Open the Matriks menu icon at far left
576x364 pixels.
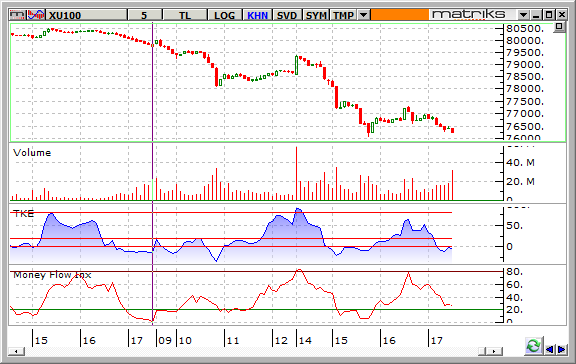17,15
